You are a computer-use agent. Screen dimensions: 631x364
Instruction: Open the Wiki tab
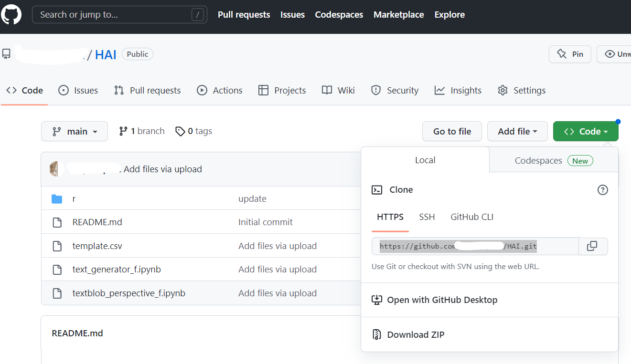pyautogui.click(x=338, y=90)
